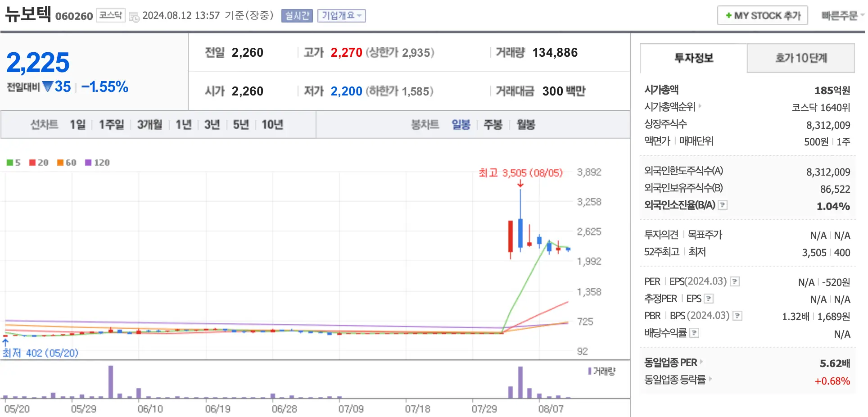This screenshot has width=868, height=417.
Task: Click the MY STOCK 추가 button
Action: (x=763, y=15)
